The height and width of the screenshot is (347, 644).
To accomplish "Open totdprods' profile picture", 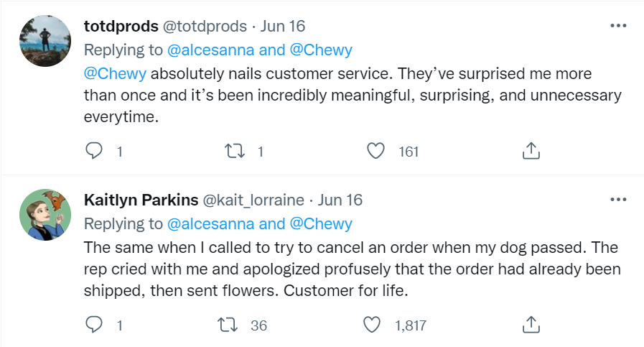I will [45, 41].
